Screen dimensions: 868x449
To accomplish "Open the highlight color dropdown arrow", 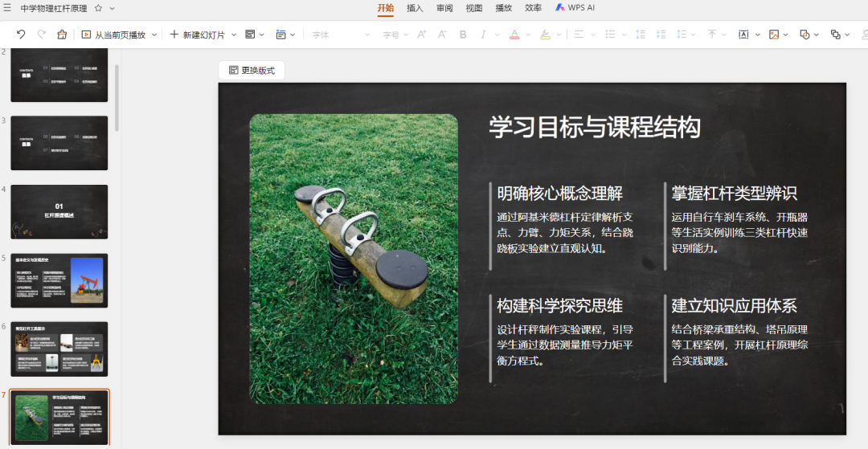I will pos(559,35).
